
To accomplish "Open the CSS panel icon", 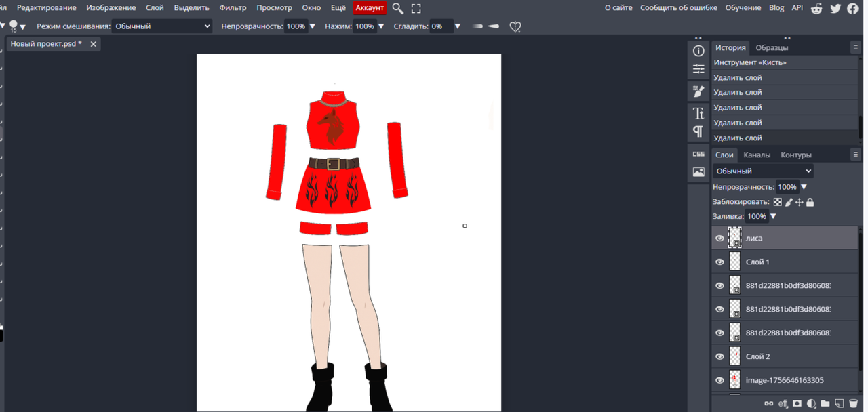I will pyautogui.click(x=698, y=154).
